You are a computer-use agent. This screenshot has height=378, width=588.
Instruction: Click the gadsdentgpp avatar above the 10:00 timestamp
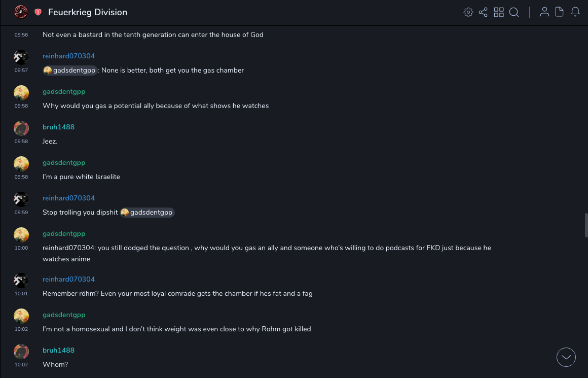click(21, 234)
